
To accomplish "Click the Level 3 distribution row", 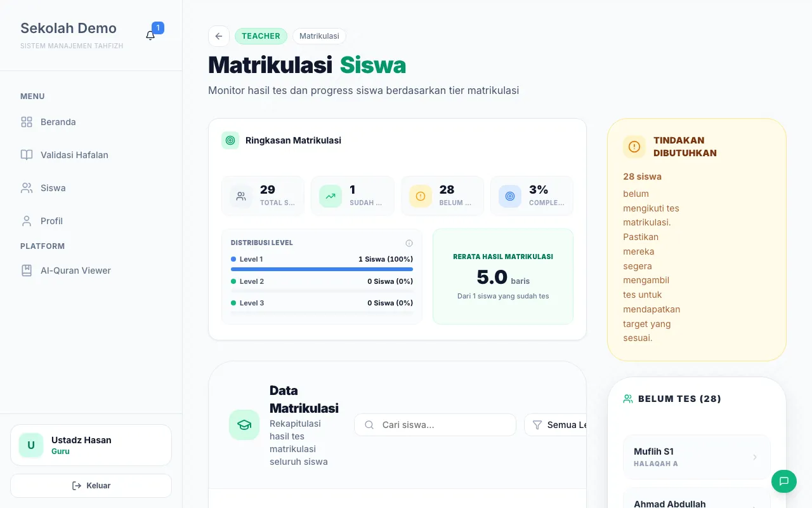I will [322, 305].
